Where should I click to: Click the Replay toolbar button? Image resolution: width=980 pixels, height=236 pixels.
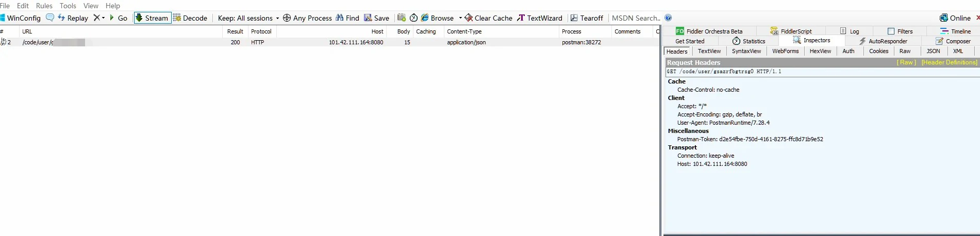[x=73, y=18]
